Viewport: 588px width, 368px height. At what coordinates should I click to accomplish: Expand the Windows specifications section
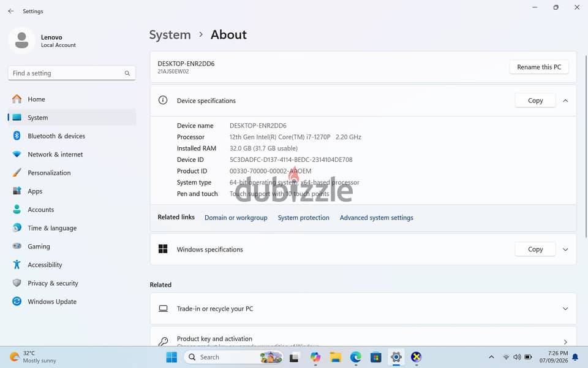[x=565, y=250]
